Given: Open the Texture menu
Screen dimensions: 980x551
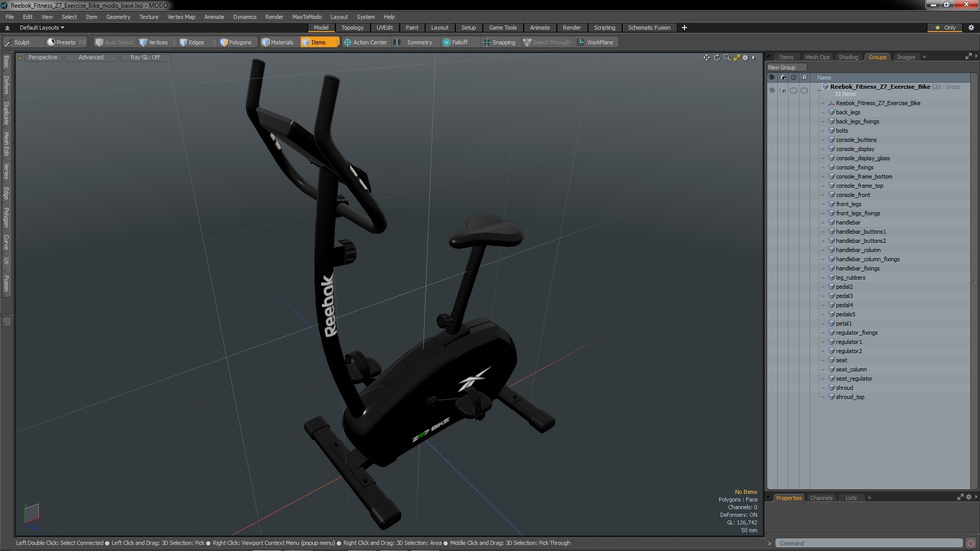Looking at the screenshot, I should pos(149,17).
